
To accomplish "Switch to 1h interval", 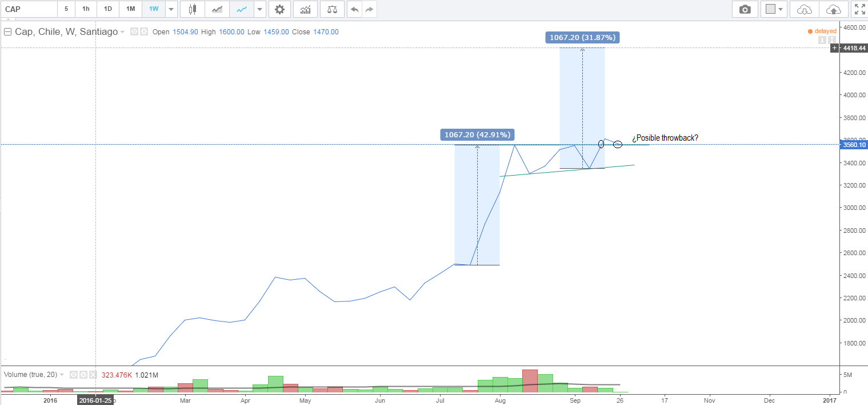I will click(86, 9).
